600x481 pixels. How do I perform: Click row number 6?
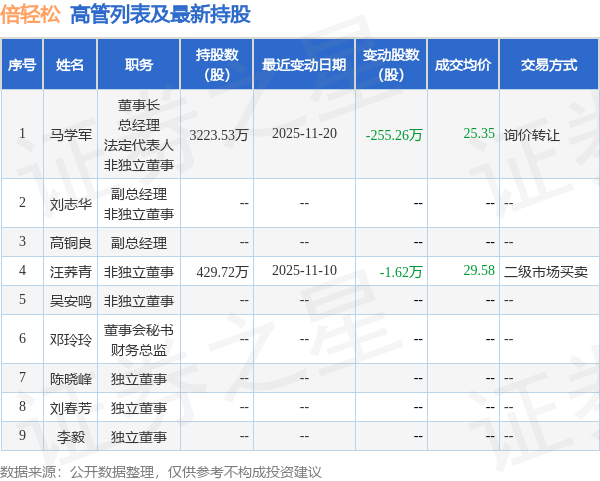(22, 338)
